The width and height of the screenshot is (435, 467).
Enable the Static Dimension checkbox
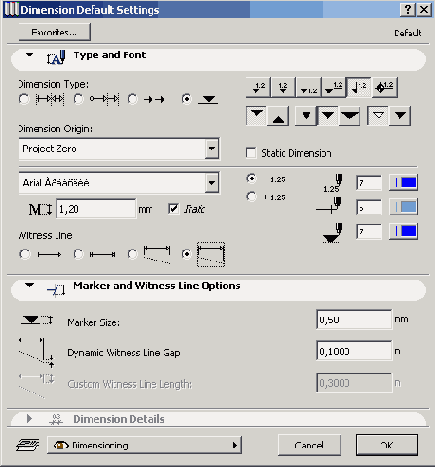point(251,153)
